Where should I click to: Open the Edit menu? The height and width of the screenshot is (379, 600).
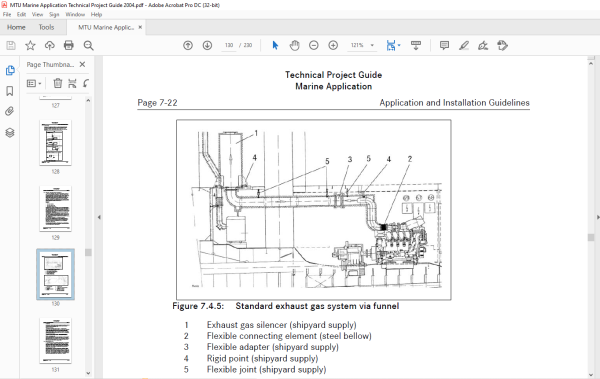click(21, 15)
